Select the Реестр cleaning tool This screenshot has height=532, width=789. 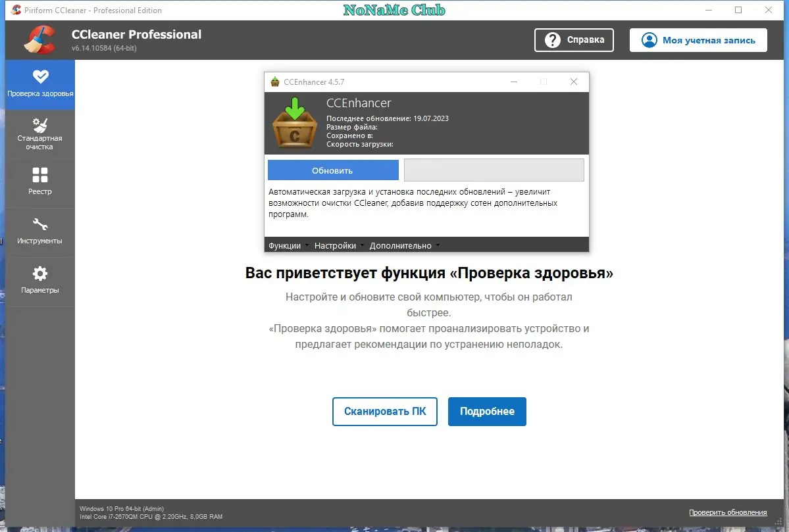[x=39, y=183]
